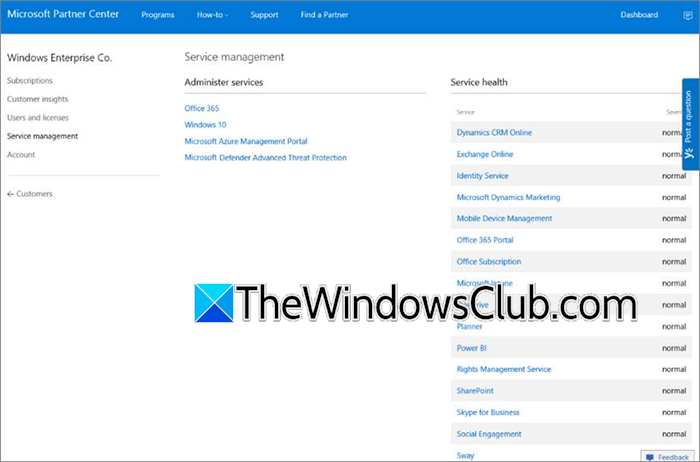This screenshot has width=700, height=462.
Task: Open the Programs menu
Action: click(158, 15)
